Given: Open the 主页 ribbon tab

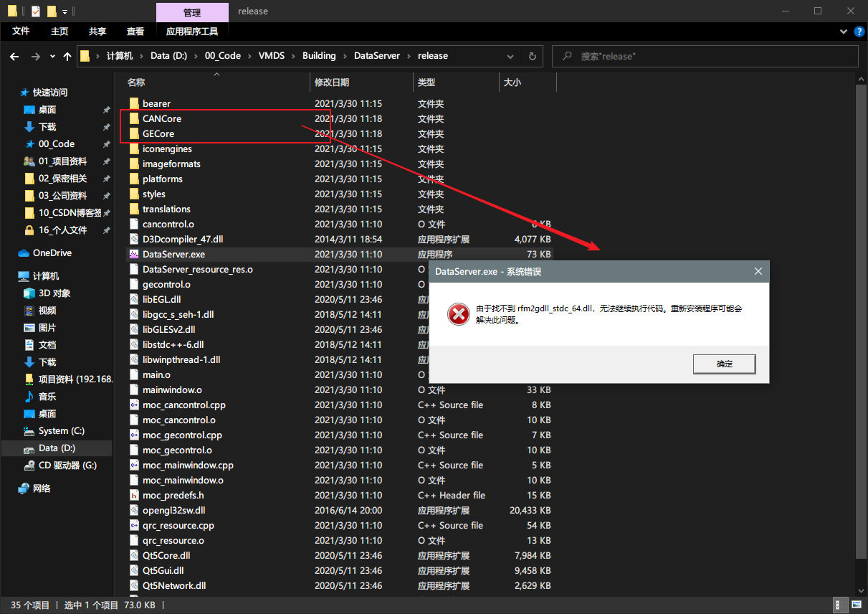Looking at the screenshot, I should 59,31.
